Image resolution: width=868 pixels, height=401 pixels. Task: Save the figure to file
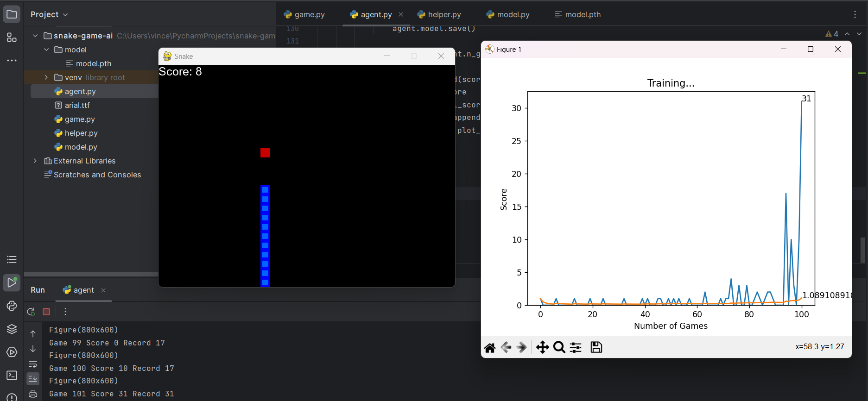[x=596, y=347]
